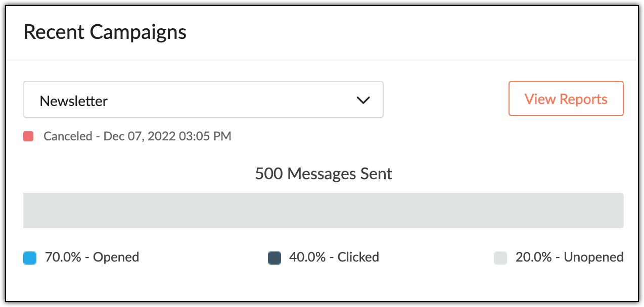Click the "Messages Sent" heading text
The image size is (644, 307).
point(340,174)
